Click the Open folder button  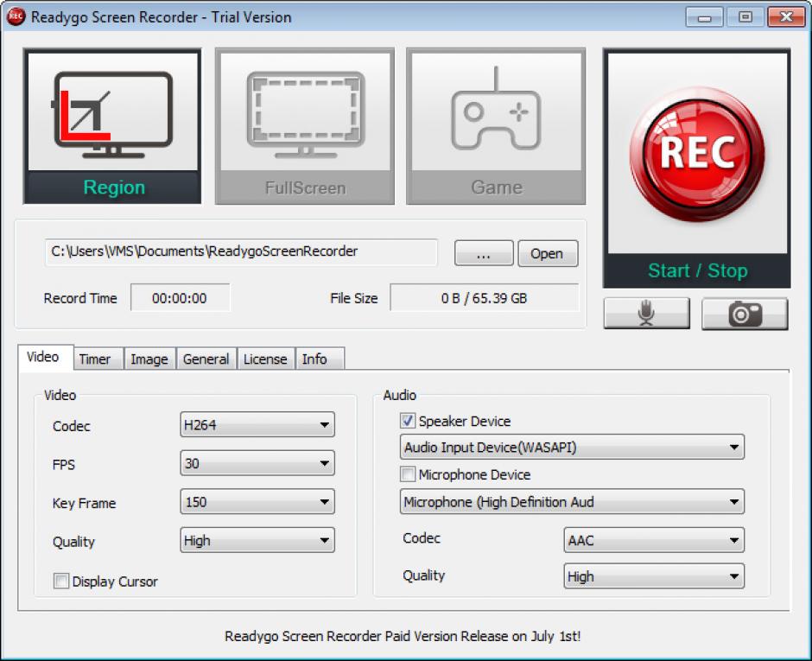click(548, 253)
